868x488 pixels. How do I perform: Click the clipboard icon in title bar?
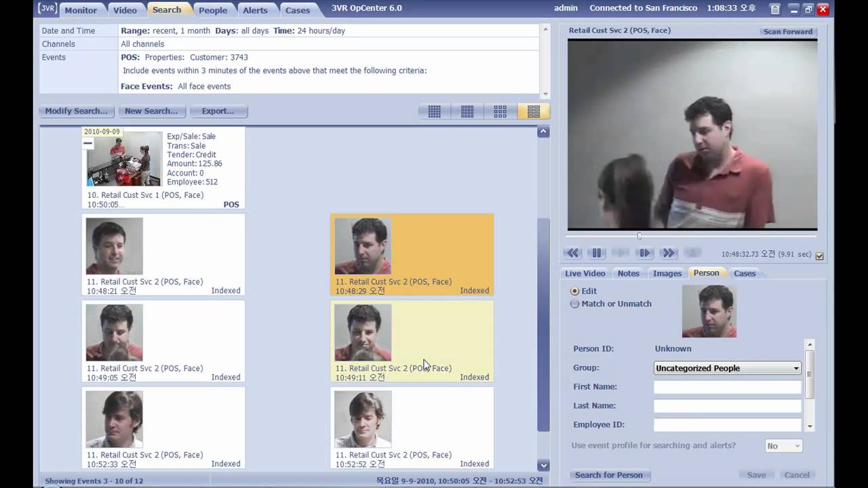(x=775, y=9)
